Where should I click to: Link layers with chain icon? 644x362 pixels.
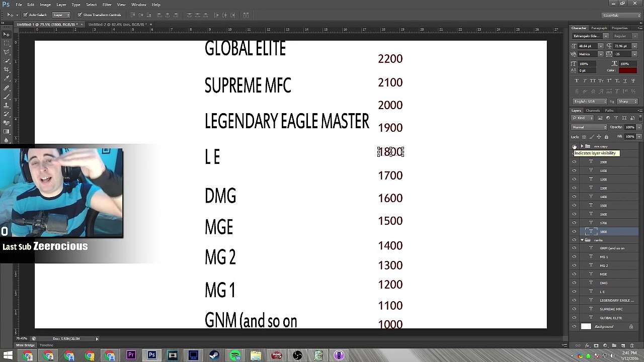pos(578,345)
